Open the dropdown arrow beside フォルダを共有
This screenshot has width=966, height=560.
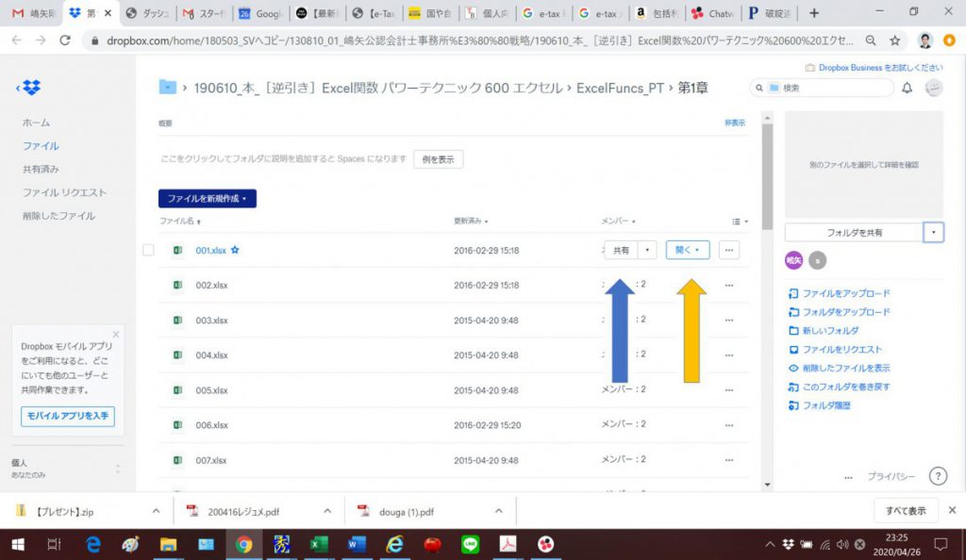point(933,232)
